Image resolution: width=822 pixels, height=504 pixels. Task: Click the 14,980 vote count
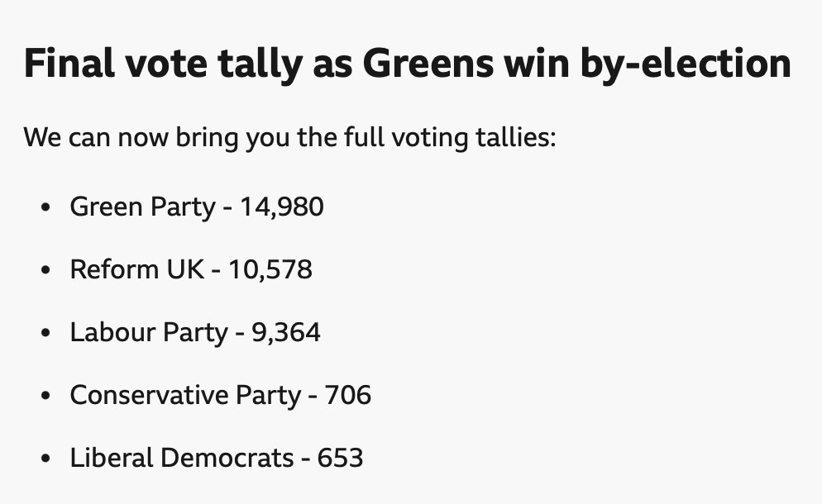pyautogui.click(x=282, y=207)
